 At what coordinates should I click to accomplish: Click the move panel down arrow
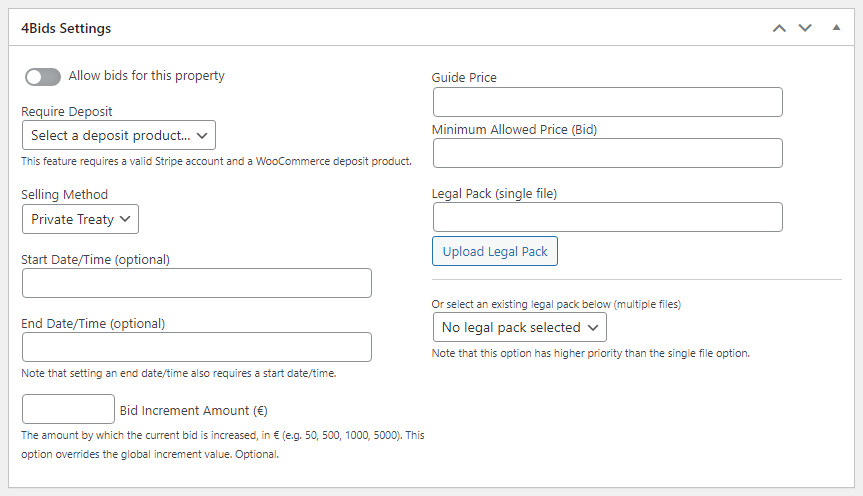pos(805,28)
